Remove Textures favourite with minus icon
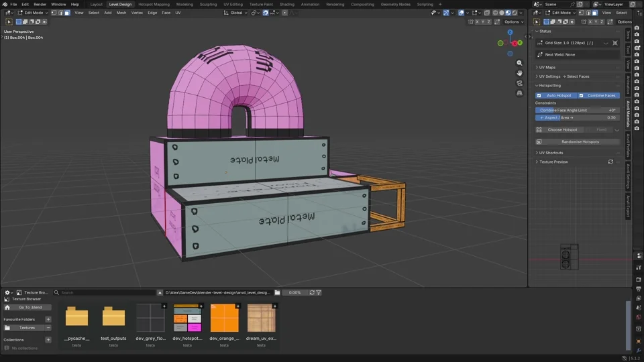 (48, 328)
